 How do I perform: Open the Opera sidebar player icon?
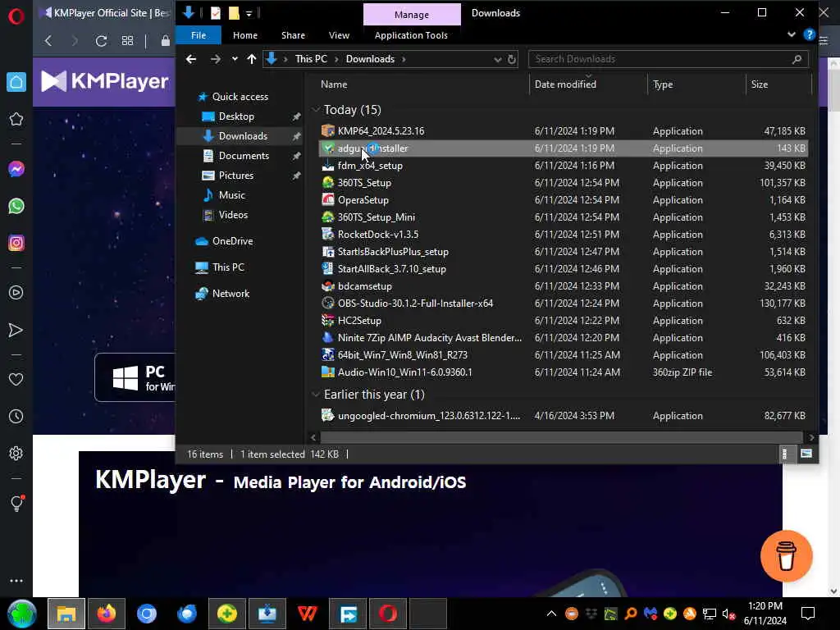[16, 293]
